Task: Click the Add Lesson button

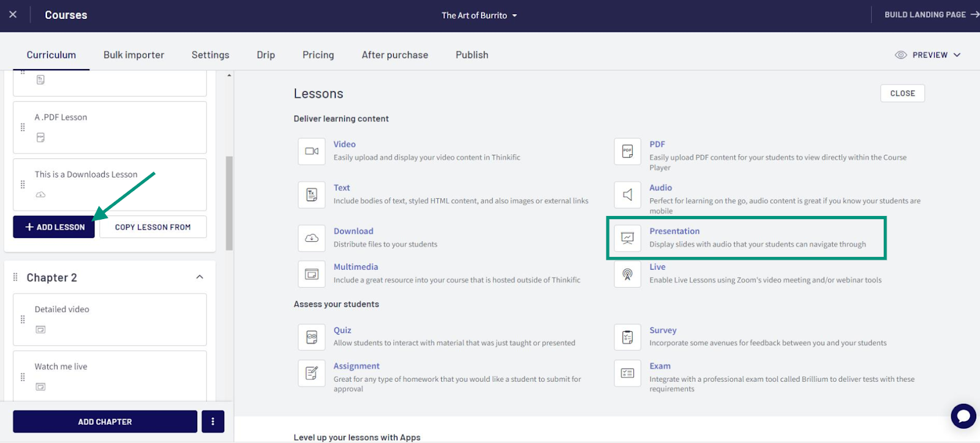Action: click(54, 227)
